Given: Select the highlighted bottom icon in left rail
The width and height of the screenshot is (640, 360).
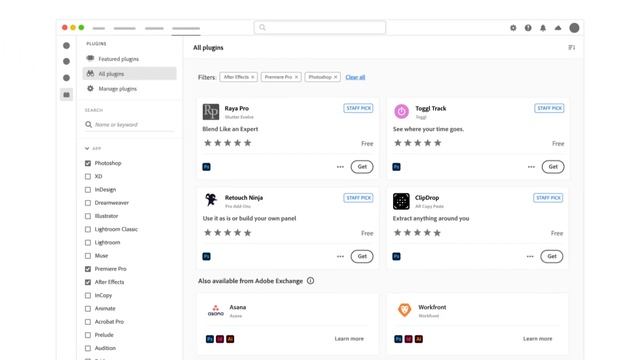Looking at the screenshot, I should (67, 95).
